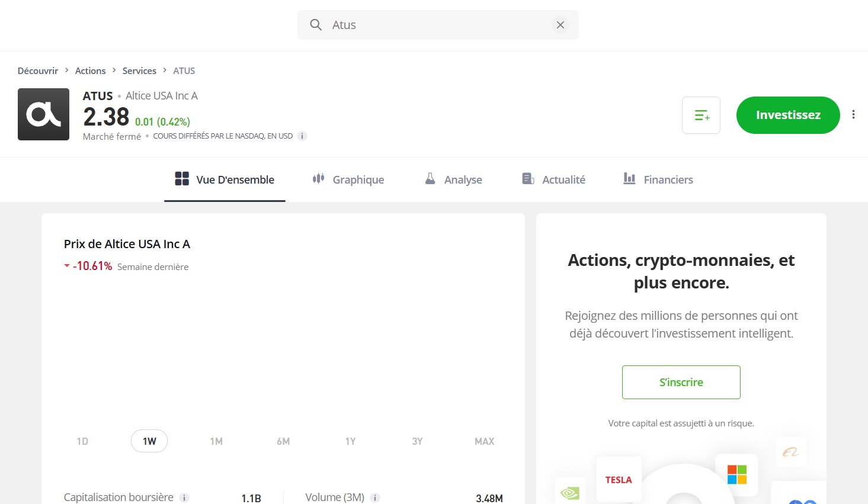Select the 1Y chart range
The image size is (868, 504).
pos(350,441)
